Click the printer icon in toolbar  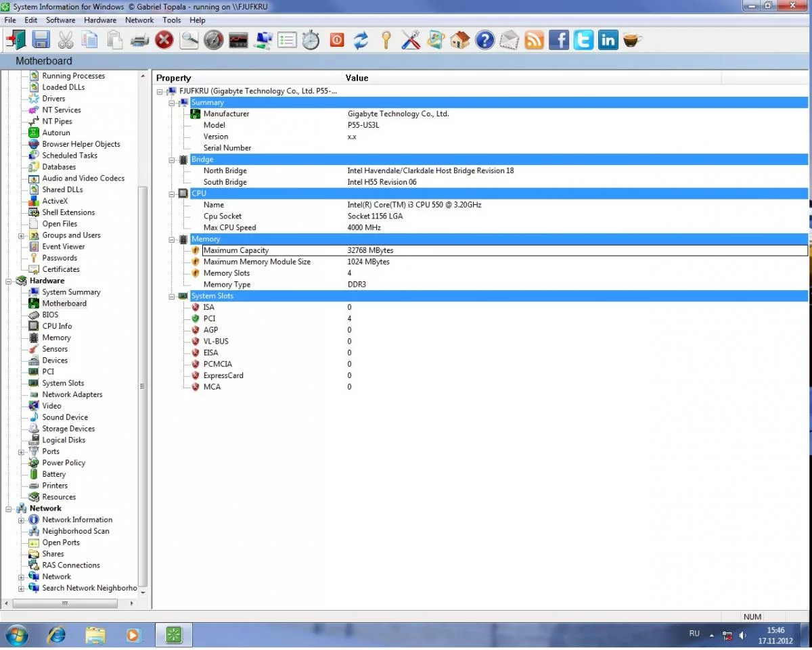(139, 40)
